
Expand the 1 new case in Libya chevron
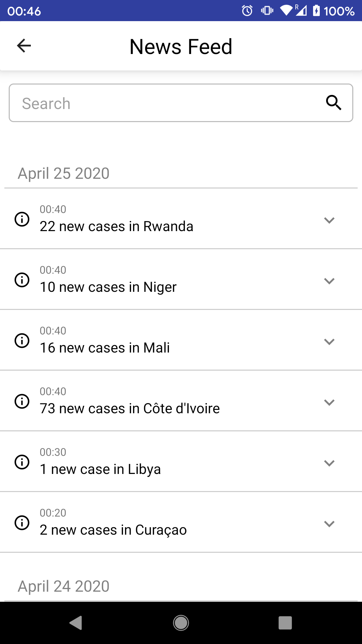[x=329, y=463]
